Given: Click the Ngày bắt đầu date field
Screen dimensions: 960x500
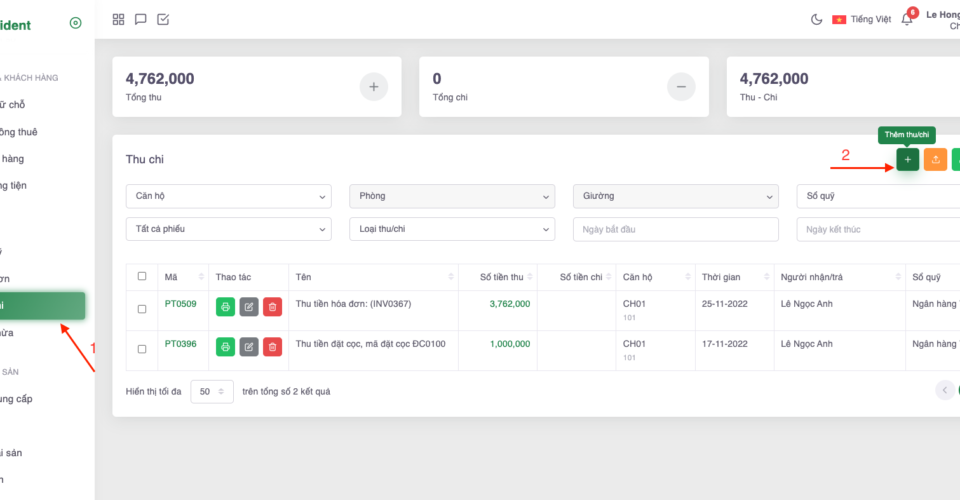Looking at the screenshot, I should click(675, 229).
